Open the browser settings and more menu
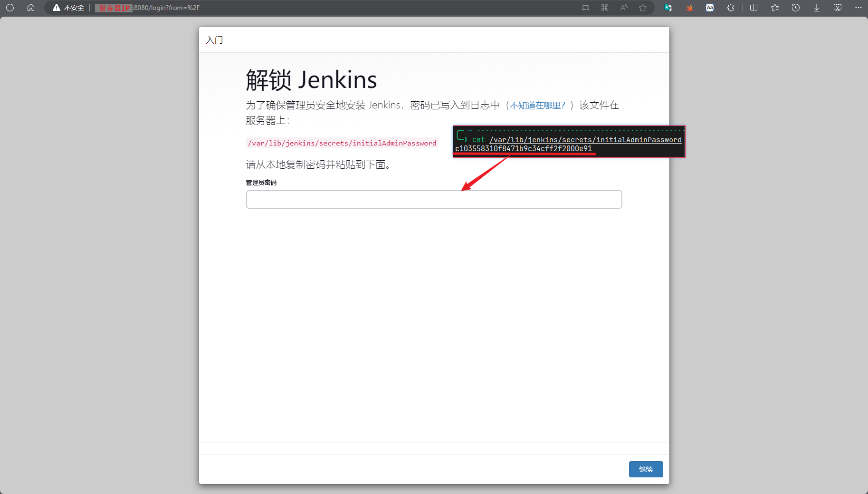Screen dimensions: 868x494 [x=858, y=8]
